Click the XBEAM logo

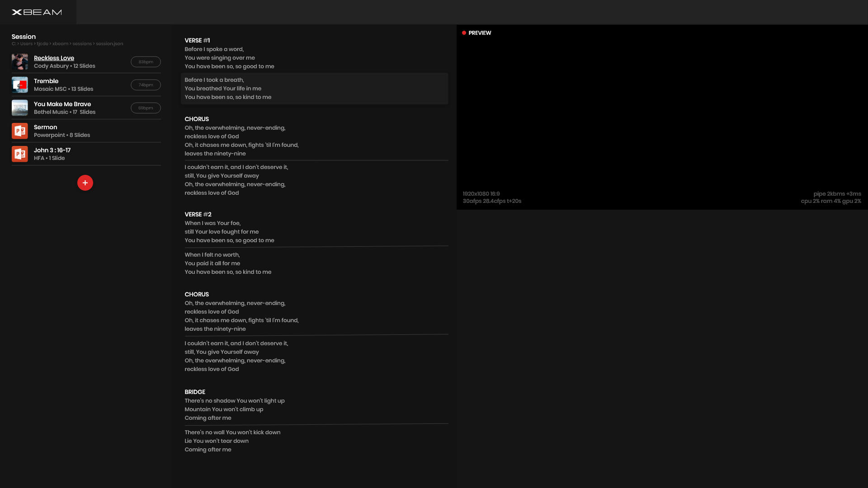[x=37, y=12]
